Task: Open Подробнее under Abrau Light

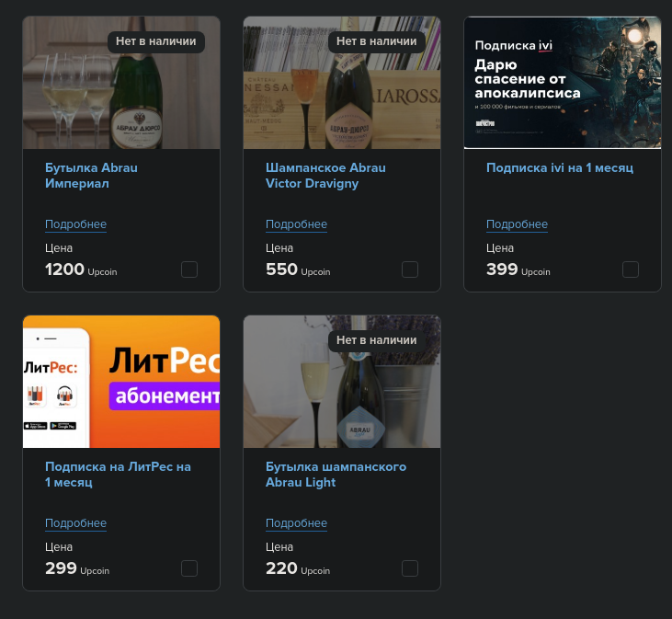Action: coord(297,523)
